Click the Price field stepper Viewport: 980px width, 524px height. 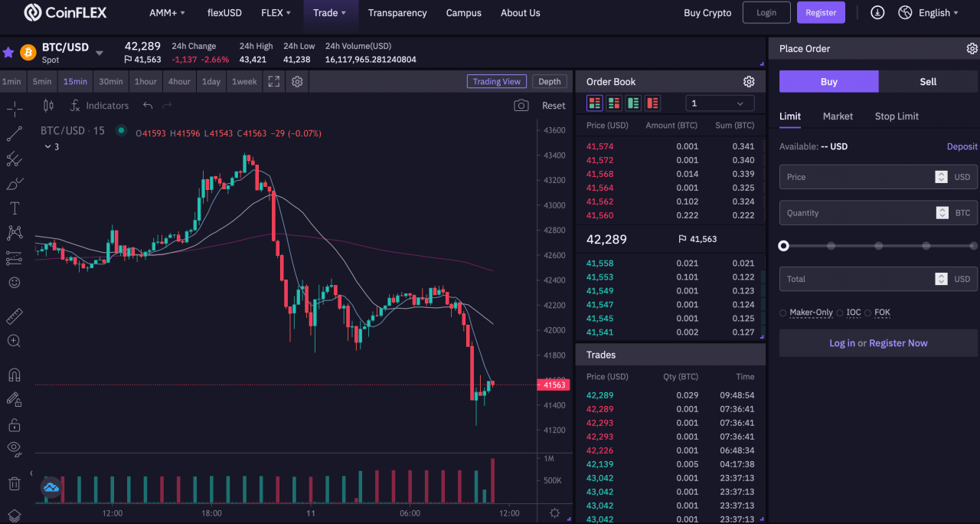coord(941,177)
